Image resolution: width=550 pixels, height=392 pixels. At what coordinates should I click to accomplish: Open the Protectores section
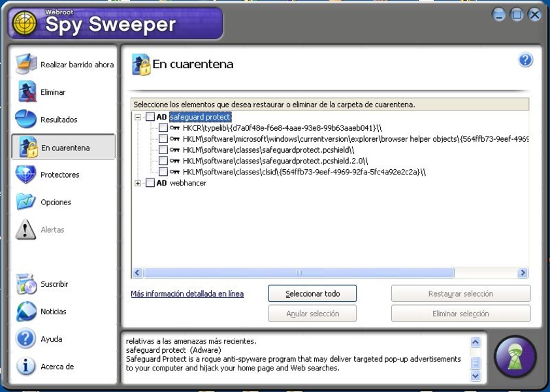pos(60,174)
